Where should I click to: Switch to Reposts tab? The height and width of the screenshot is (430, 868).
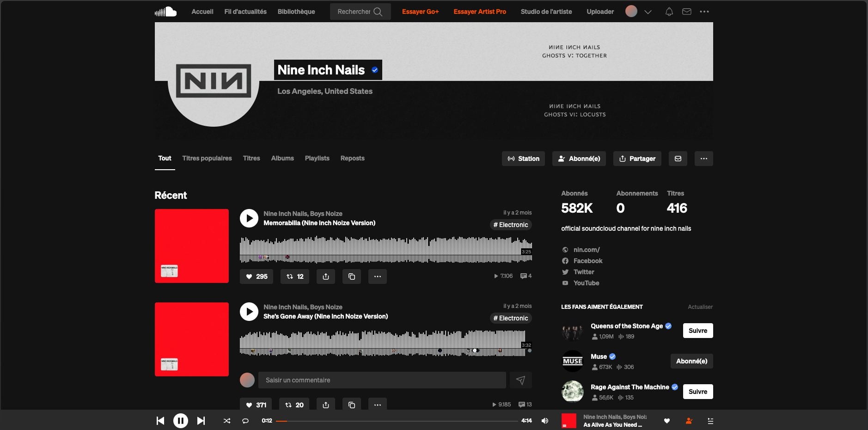point(353,158)
